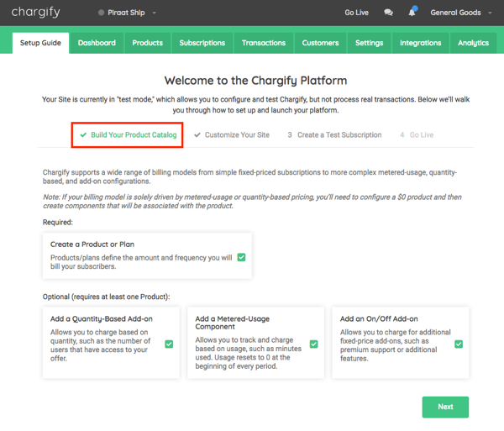Open the Add a Quantity-Based Add-on card
Viewport: 504px width, 431px height.
(111, 343)
